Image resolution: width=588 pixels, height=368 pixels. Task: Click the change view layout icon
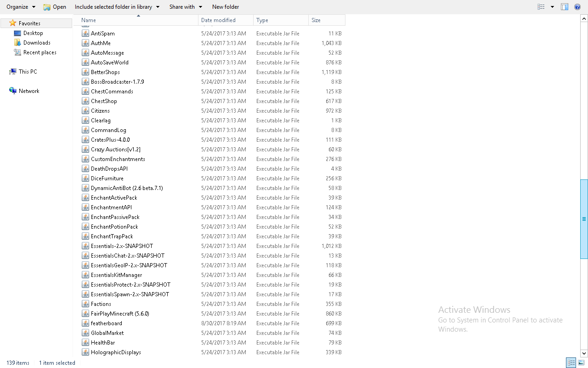point(541,7)
